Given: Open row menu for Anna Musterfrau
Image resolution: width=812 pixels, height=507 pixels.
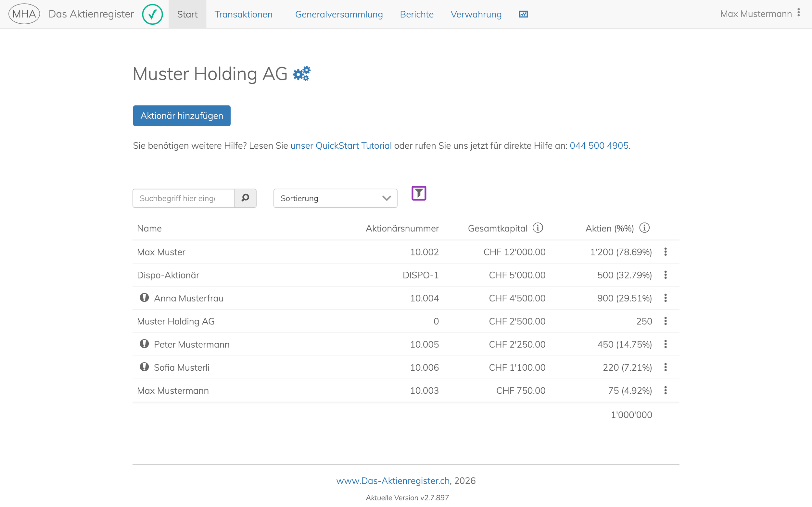Looking at the screenshot, I should 666,298.
